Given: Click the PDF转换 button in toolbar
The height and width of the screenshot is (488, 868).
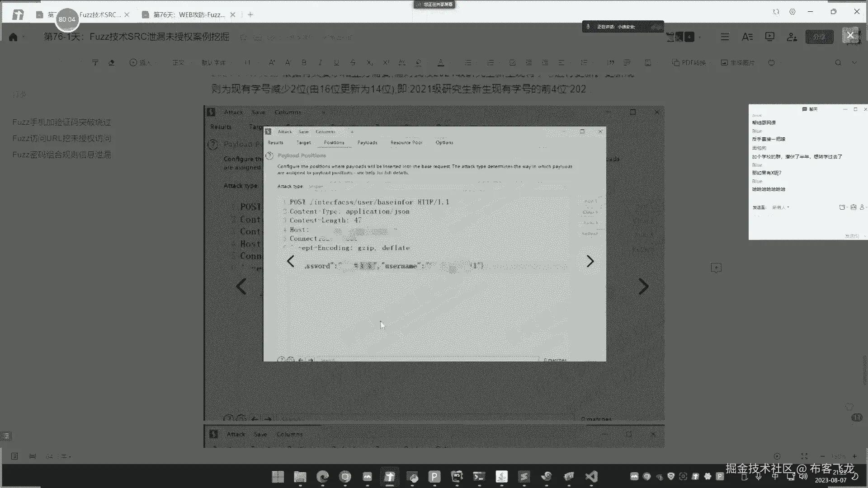Looking at the screenshot, I should coord(689,63).
